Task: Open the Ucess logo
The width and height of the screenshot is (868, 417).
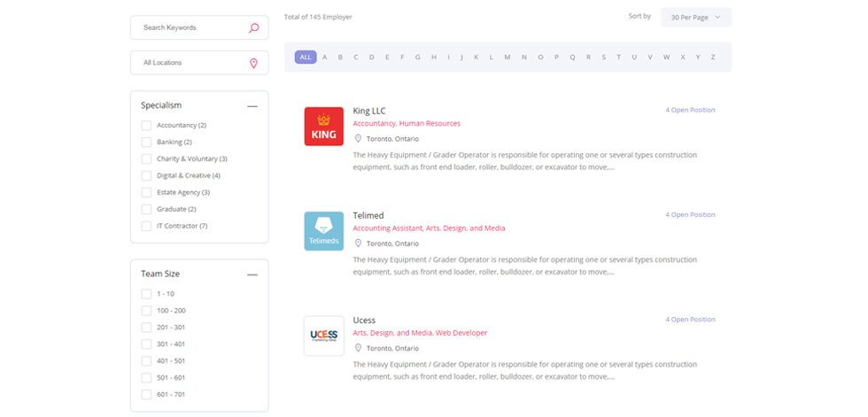Action: pos(324,336)
